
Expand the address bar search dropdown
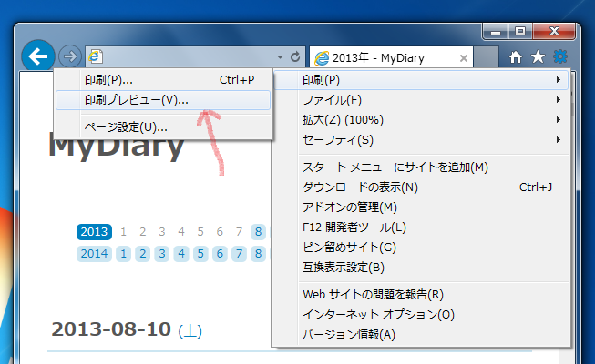click(x=277, y=57)
